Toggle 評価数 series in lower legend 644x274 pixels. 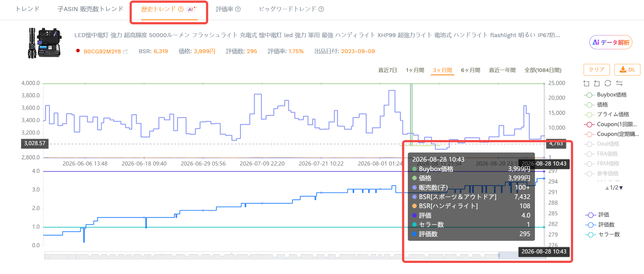pyautogui.click(x=600, y=225)
